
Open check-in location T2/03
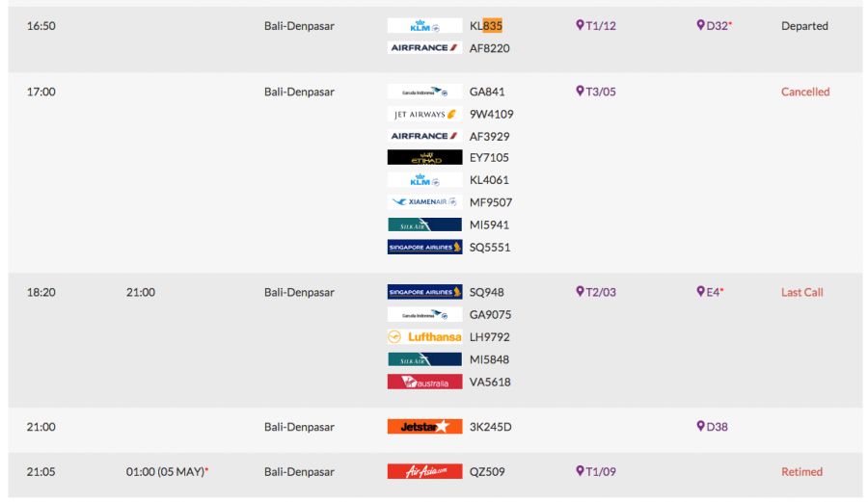click(596, 292)
